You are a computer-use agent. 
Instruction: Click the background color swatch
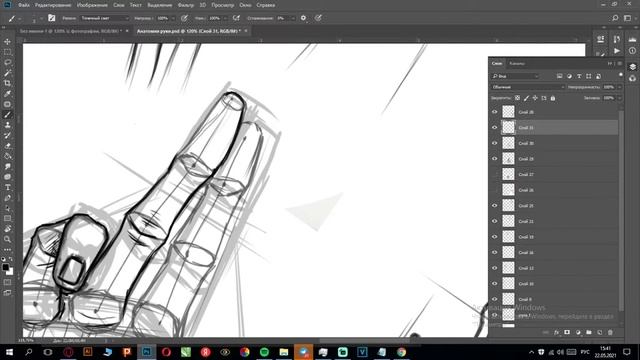pyautogui.click(x=10, y=272)
